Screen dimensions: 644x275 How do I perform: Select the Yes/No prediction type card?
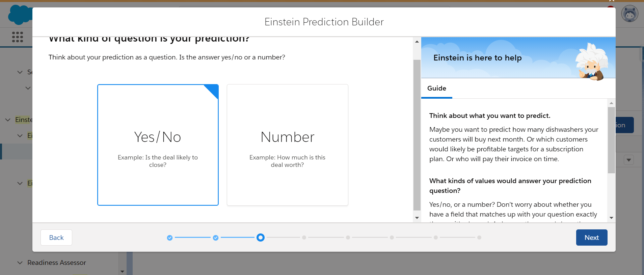point(158,145)
